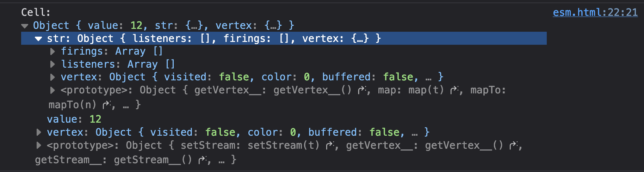This screenshot has width=644, height=172.
Task: Jump to getVertex__ definition in outer prototype
Action: [514, 146]
